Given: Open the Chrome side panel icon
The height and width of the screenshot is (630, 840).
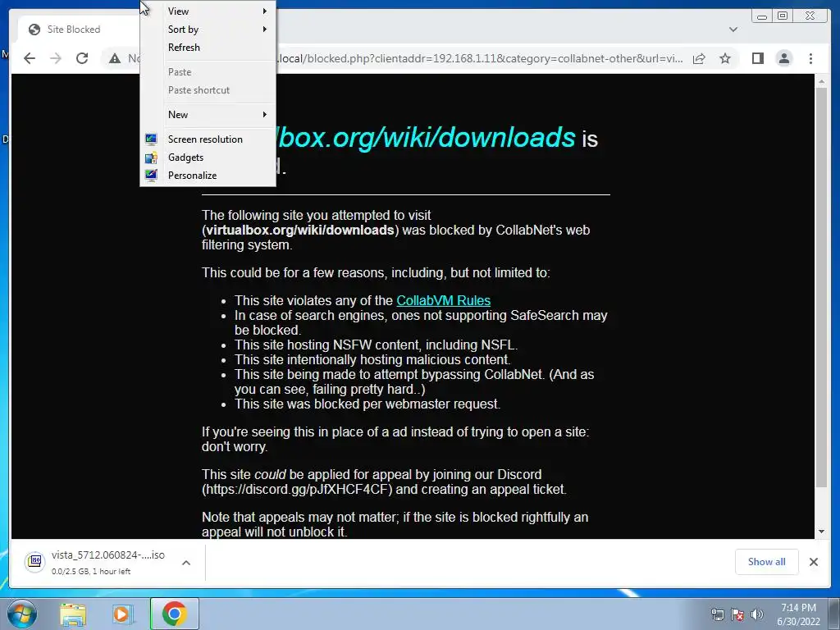Looking at the screenshot, I should 757,58.
